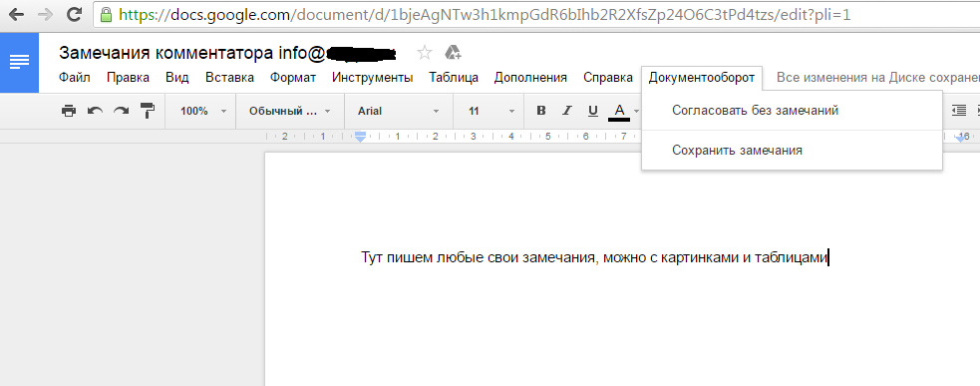Click the left indent marker on the ruler
This screenshot has height=386, width=980.
point(360,137)
